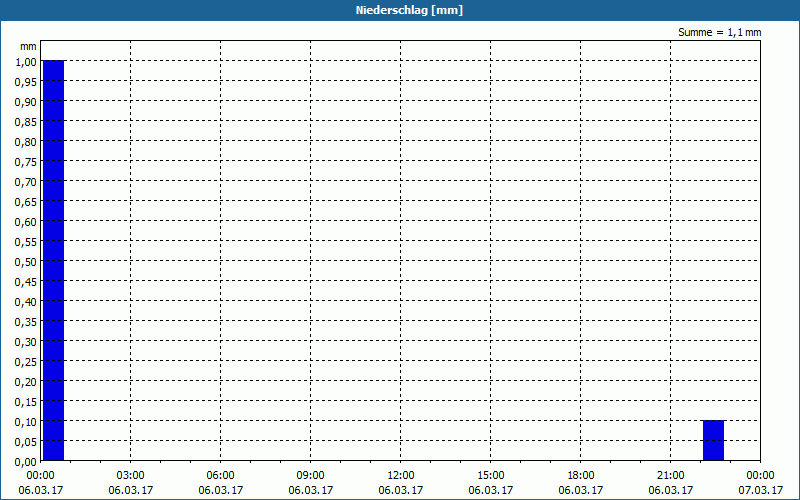Click the 06.03.17 date under 12:00
Screen dimensions: 800x500
tap(401, 490)
